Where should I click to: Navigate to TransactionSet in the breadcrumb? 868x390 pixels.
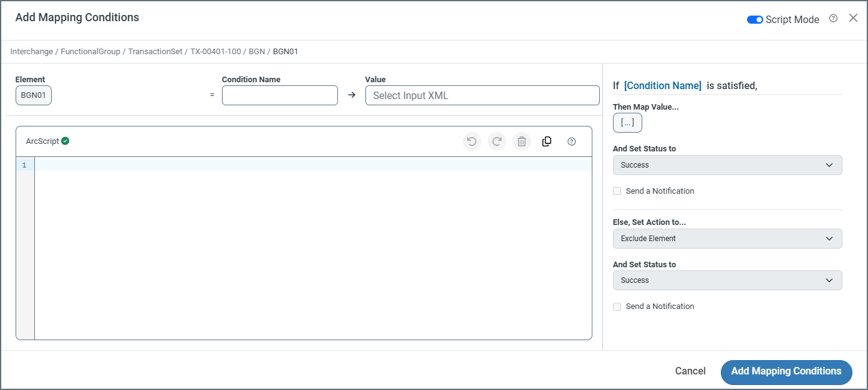click(x=155, y=52)
